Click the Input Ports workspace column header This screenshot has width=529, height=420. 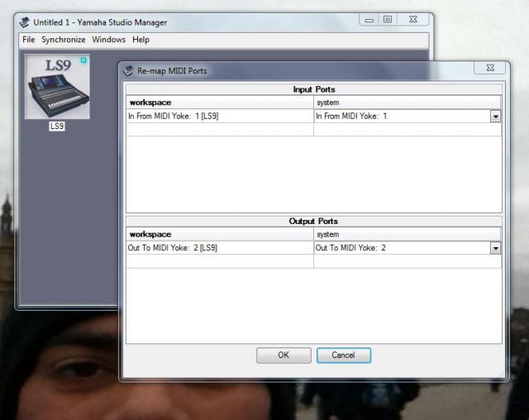coord(220,103)
